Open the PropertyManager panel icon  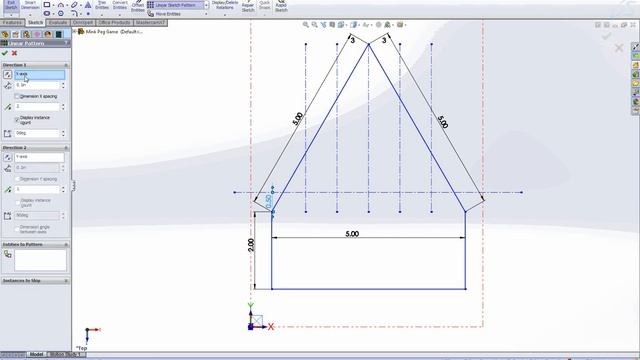(x=16, y=34)
